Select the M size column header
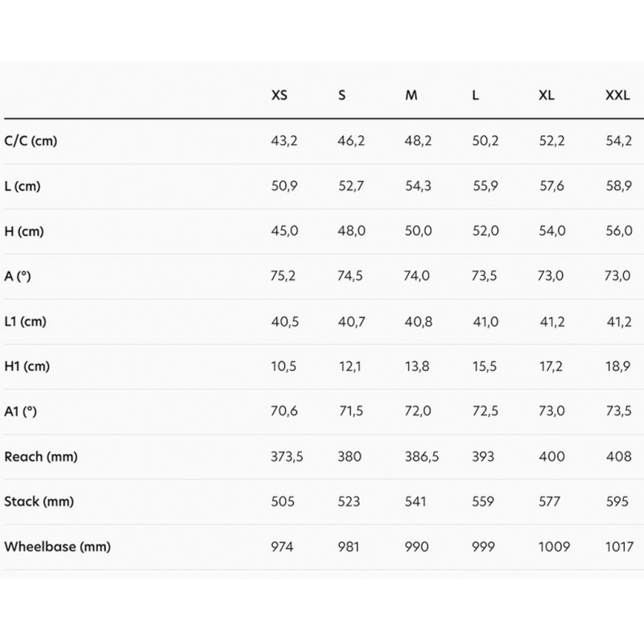 pos(411,95)
